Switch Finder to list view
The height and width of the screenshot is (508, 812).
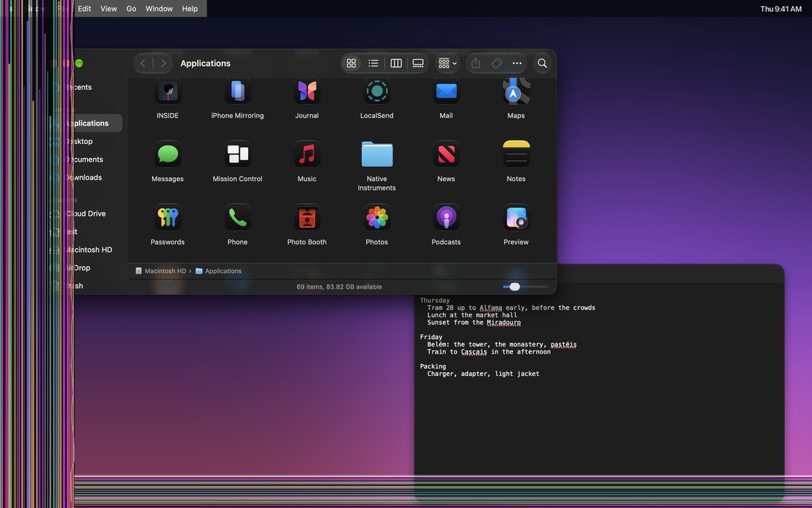(x=374, y=63)
